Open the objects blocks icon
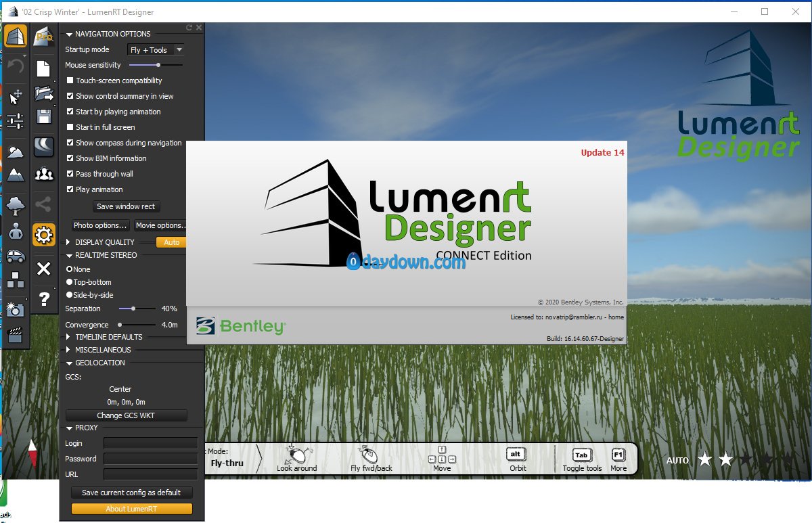The image size is (812, 523). click(x=16, y=280)
